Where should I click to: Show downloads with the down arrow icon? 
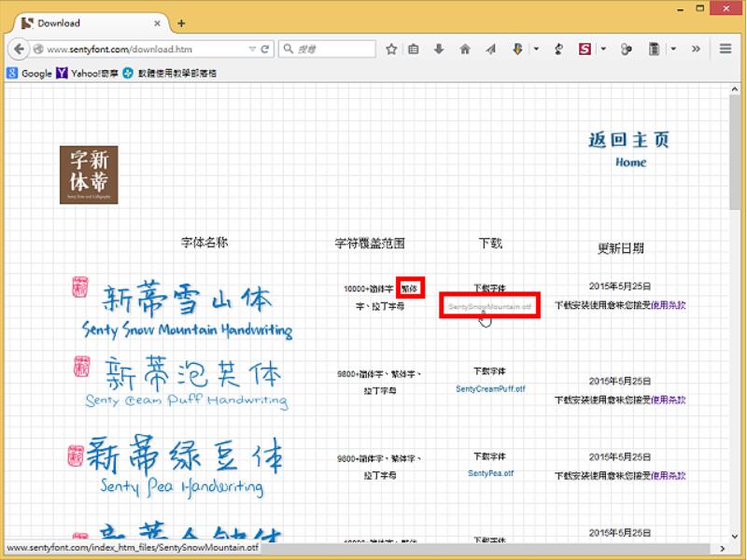coord(439,49)
